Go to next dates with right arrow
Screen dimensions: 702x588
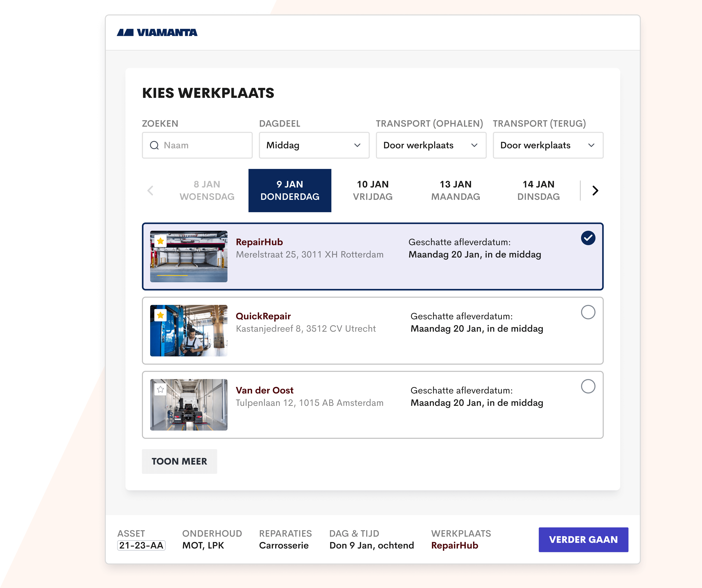595,190
